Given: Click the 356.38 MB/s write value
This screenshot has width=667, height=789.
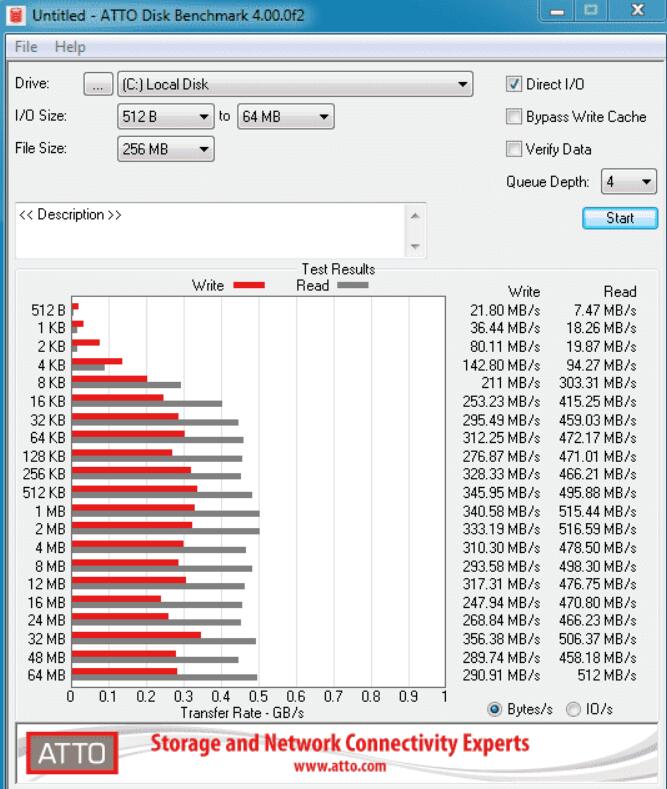Looking at the screenshot, I should [501, 639].
